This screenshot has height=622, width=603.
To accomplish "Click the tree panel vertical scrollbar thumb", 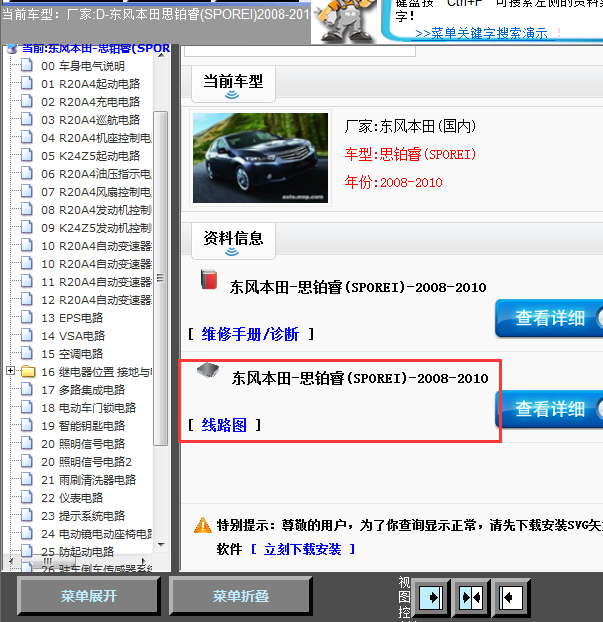I will pyautogui.click(x=161, y=278).
